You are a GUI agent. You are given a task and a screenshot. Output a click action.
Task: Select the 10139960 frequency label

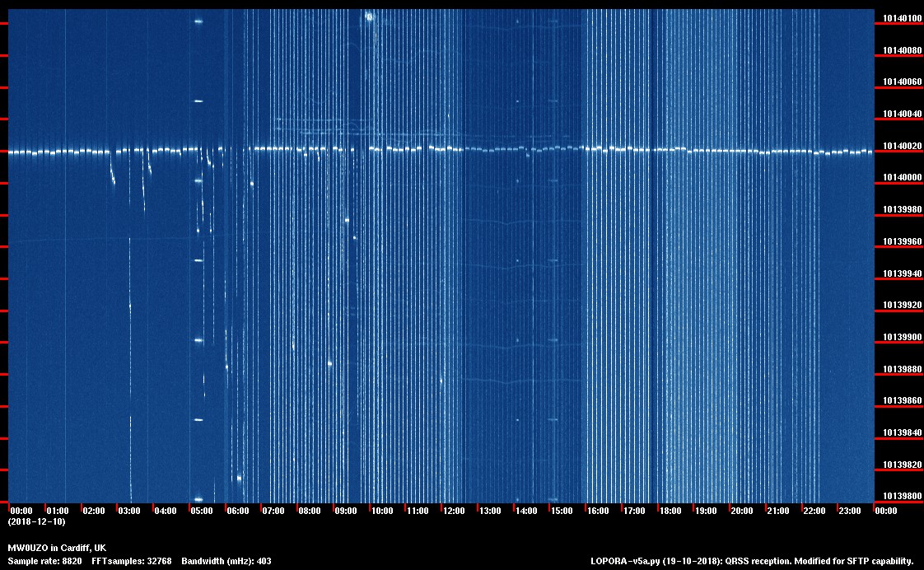click(x=902, y=241)
